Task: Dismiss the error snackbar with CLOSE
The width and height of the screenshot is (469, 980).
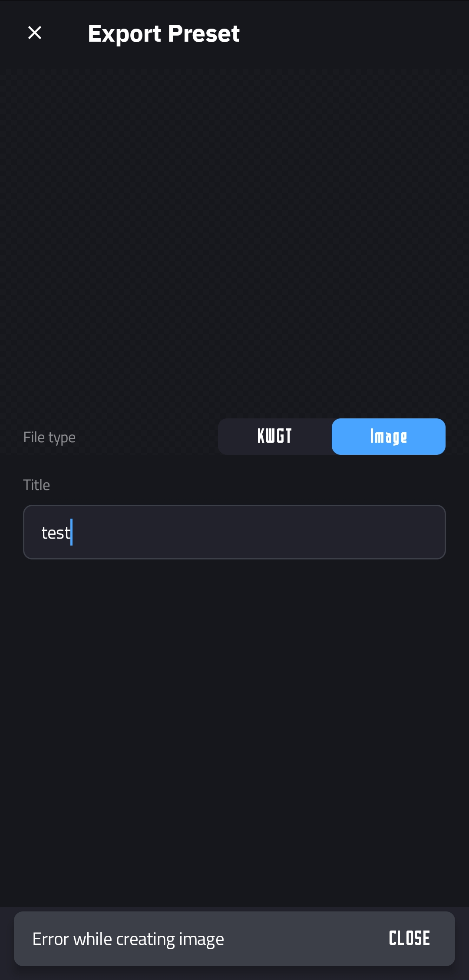Action: (409, 938)
